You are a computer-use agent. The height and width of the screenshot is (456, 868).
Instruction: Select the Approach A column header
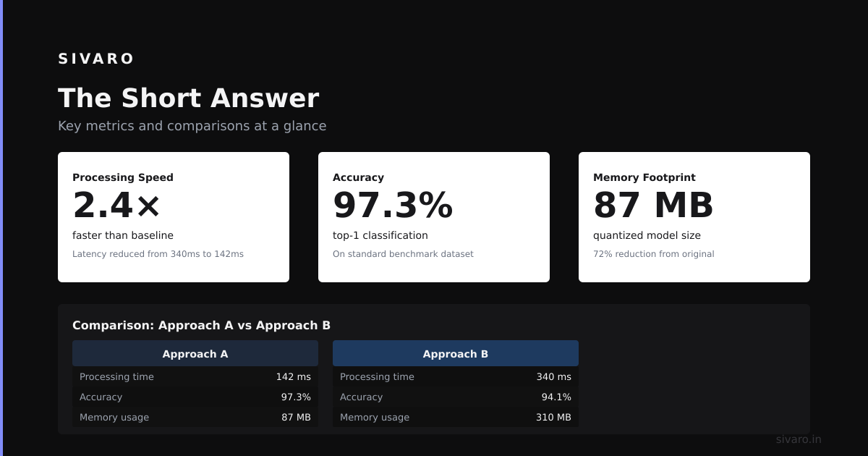tap(195, 353)
